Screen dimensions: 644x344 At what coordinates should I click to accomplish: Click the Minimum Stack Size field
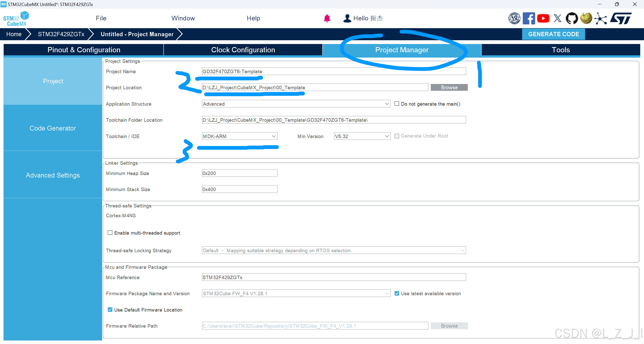tap(239, 189)
